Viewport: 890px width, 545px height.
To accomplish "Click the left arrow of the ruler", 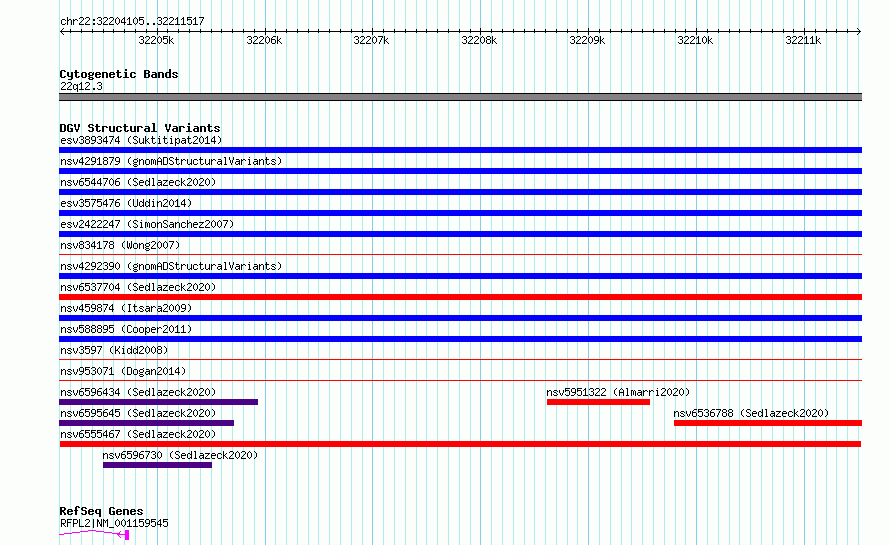I will [x=62, y=32].
